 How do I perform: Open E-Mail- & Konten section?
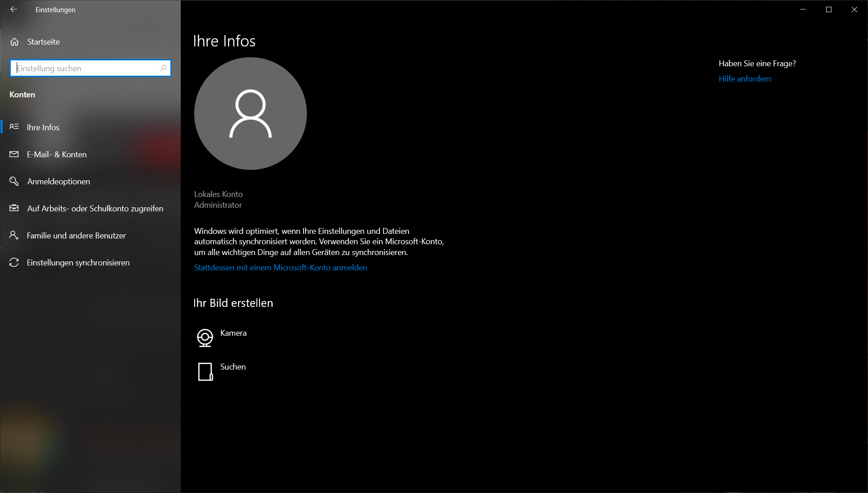pos(57,155)
